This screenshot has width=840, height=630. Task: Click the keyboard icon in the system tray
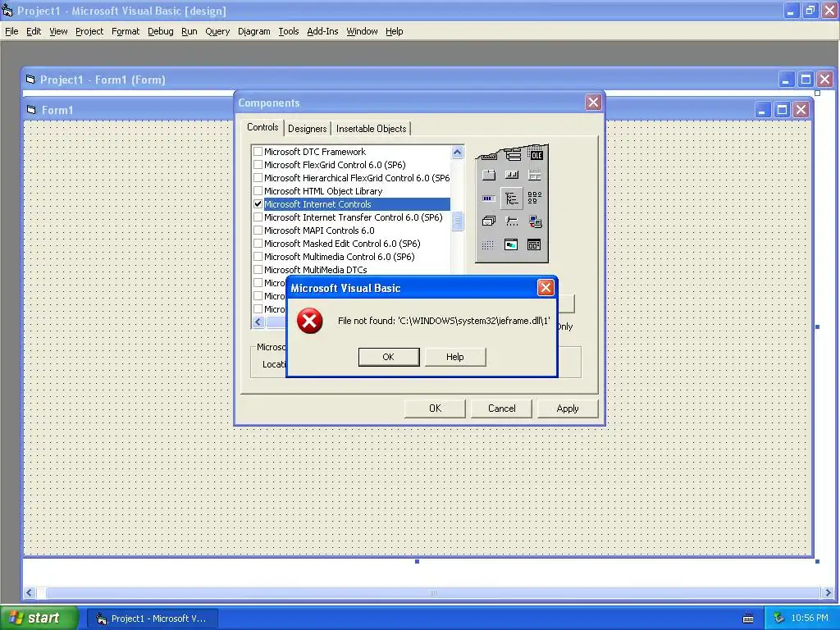pyautogui.click(x=748, y=619)
